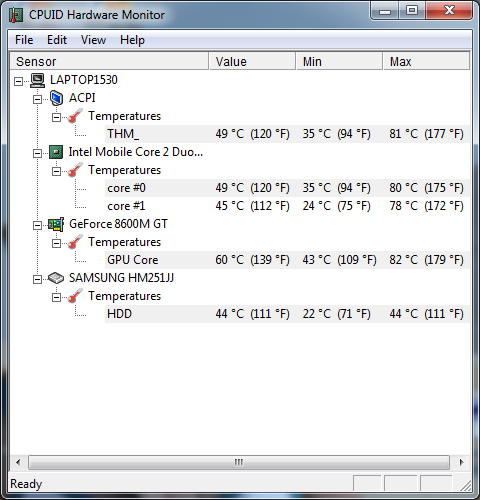
Task: Select the SAMSUNG HM251JJ label
Action: point(121,278)
